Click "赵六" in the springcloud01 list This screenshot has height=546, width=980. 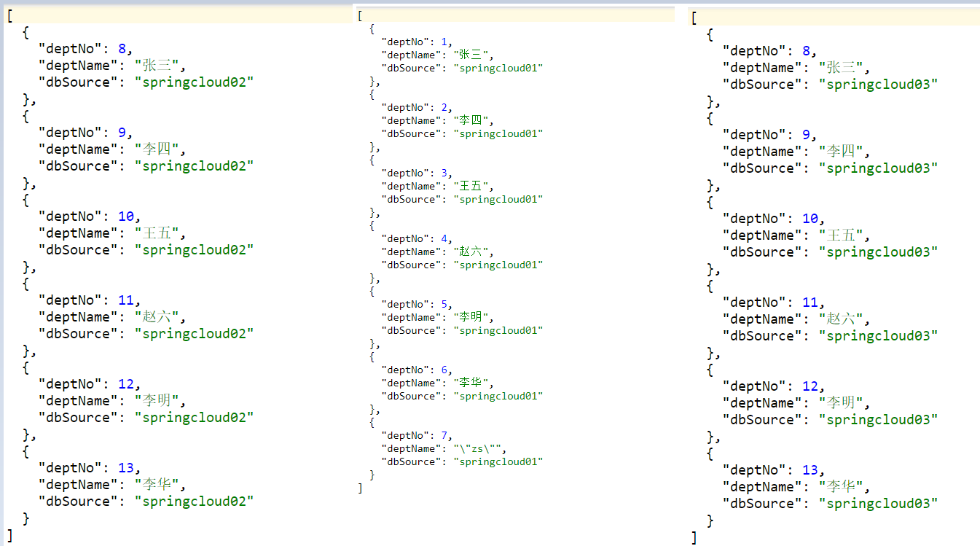[x=470, y=251]
